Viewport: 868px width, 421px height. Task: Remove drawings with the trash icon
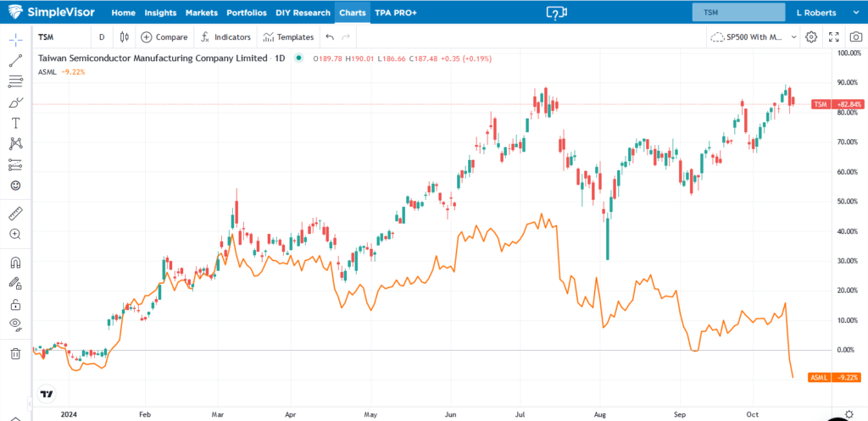point(15,353)
